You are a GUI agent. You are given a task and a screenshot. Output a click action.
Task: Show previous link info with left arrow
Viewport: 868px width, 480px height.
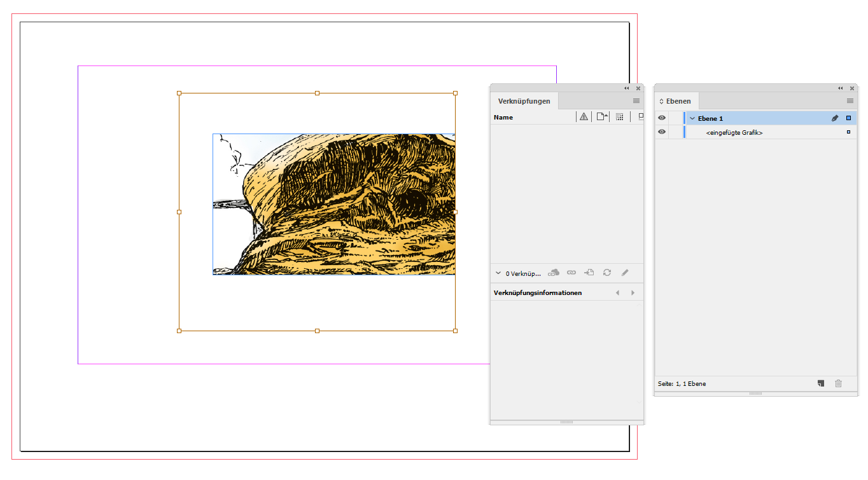(617, 293)
